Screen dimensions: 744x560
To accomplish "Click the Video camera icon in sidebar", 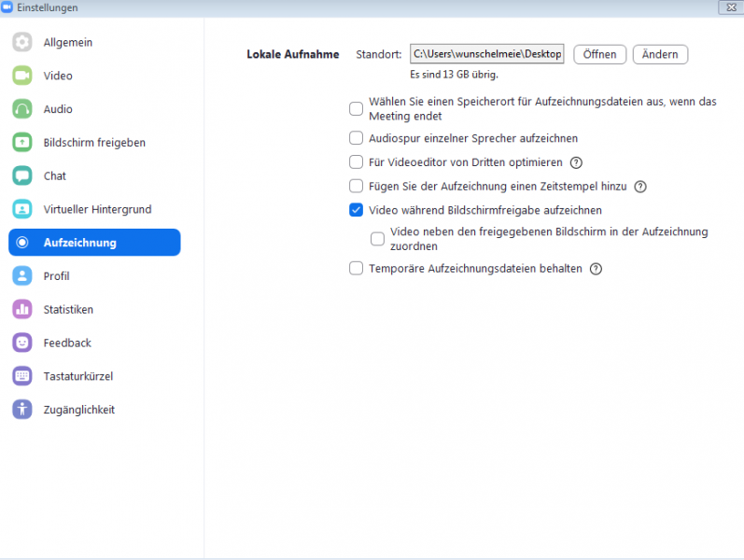I will tap(21, 76).
